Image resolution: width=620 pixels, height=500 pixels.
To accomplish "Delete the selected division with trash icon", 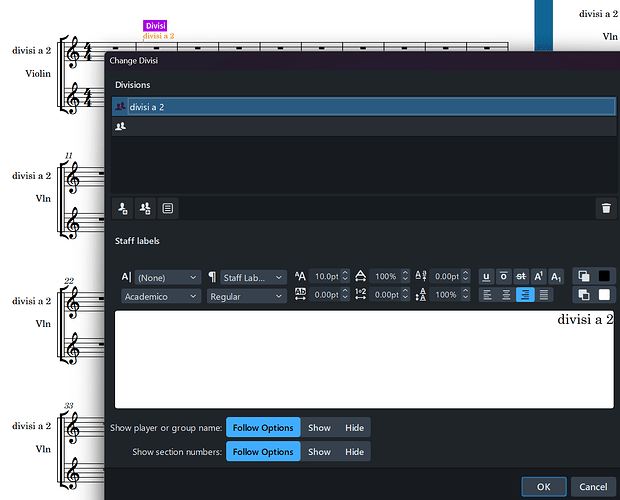I will pos(606,208).
